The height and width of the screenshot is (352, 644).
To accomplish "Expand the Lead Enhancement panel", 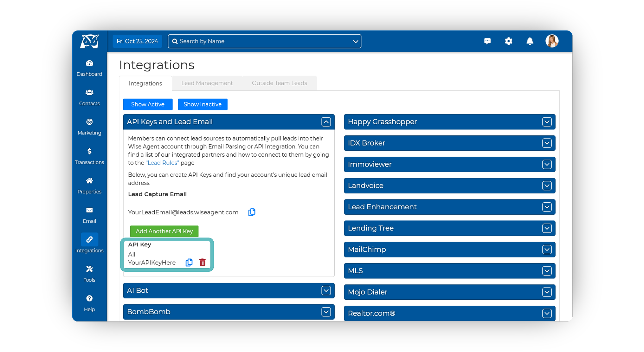I will pos(547,207).
